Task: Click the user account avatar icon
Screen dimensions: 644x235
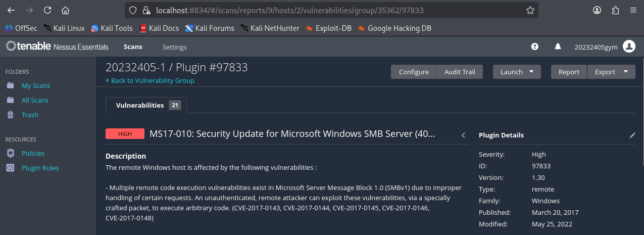Action: pyautogui.click(x=629, y=46)
